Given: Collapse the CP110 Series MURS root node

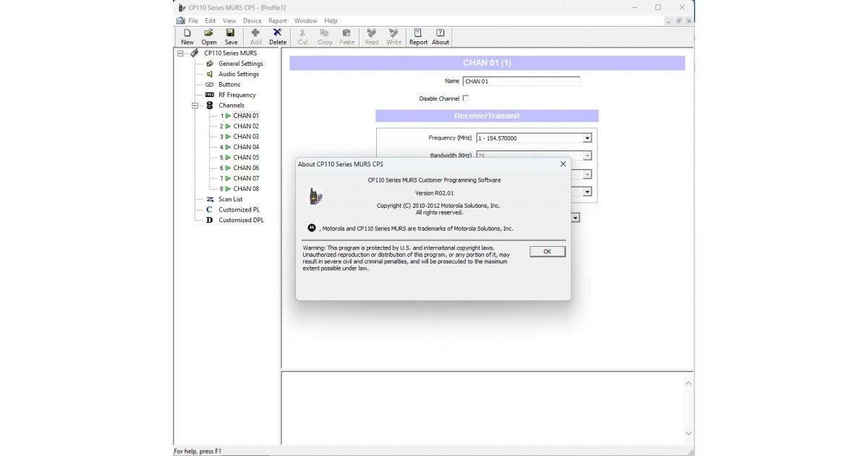Looking at the screenshot, I should pyautogui.click(x=180, y=53).
